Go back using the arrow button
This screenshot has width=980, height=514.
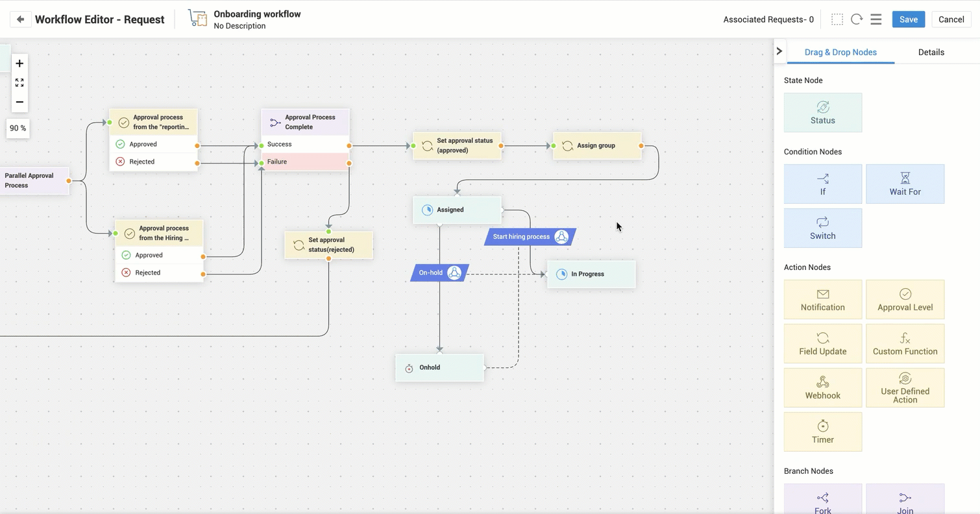21,19
